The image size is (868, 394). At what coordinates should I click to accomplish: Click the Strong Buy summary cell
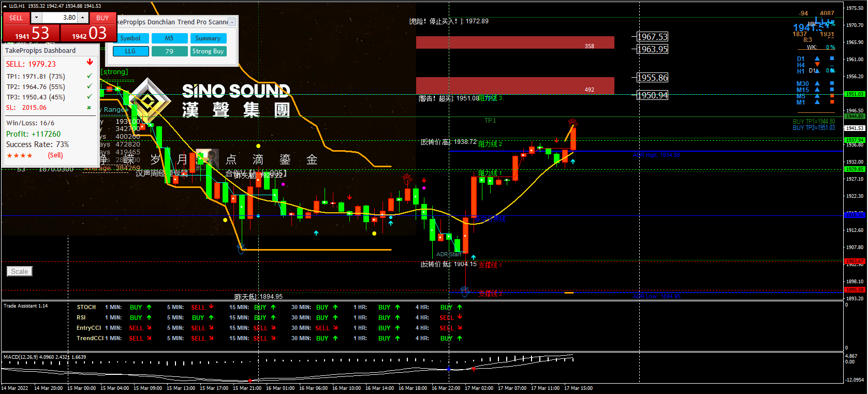(x=208, y=51)
